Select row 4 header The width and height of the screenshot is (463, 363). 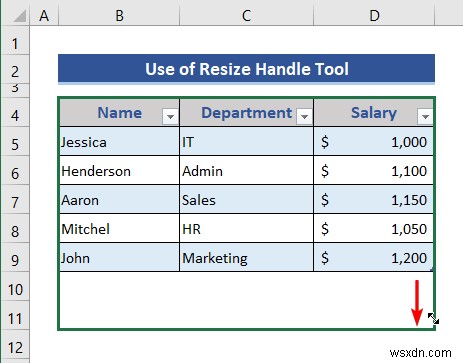(x=15, y=112)
